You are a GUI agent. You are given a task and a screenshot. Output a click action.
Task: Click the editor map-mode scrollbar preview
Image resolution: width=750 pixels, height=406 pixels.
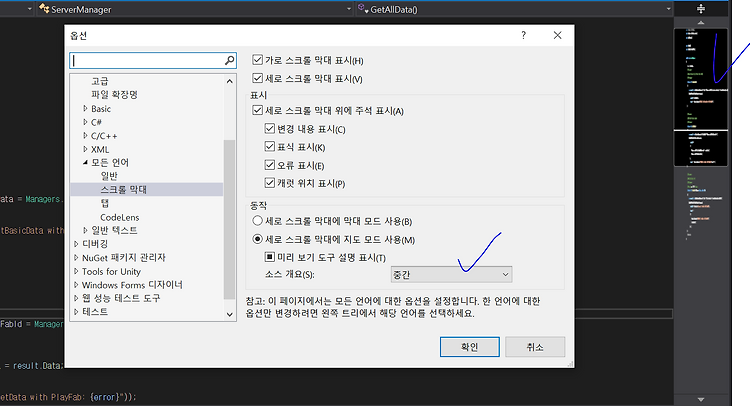[701, 98]
